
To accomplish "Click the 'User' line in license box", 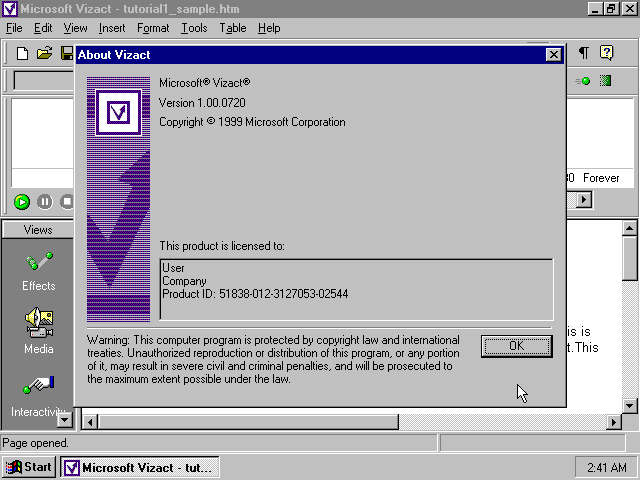I will (x=173, y=268).
